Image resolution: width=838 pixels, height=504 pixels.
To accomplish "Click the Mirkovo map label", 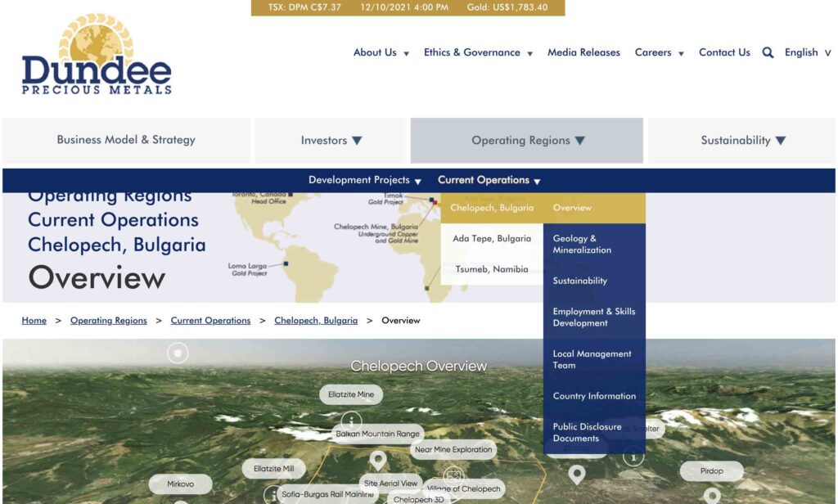I will (181, 484).
